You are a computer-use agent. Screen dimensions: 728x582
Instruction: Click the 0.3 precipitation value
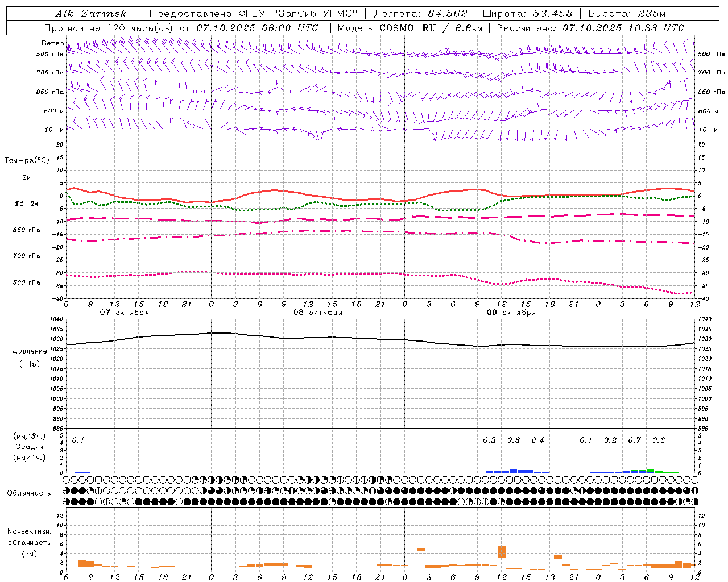[489, 440]
